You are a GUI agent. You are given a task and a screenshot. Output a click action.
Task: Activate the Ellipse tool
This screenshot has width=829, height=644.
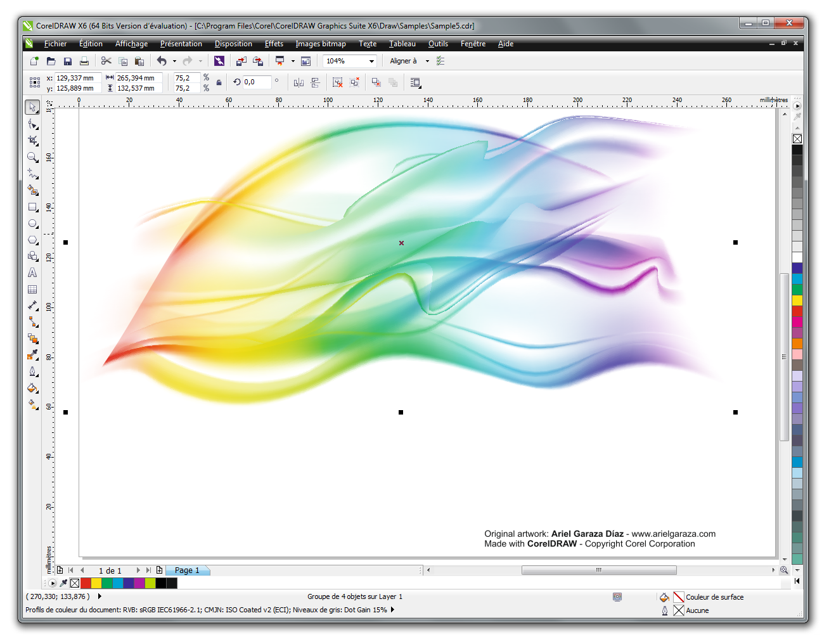32,223
